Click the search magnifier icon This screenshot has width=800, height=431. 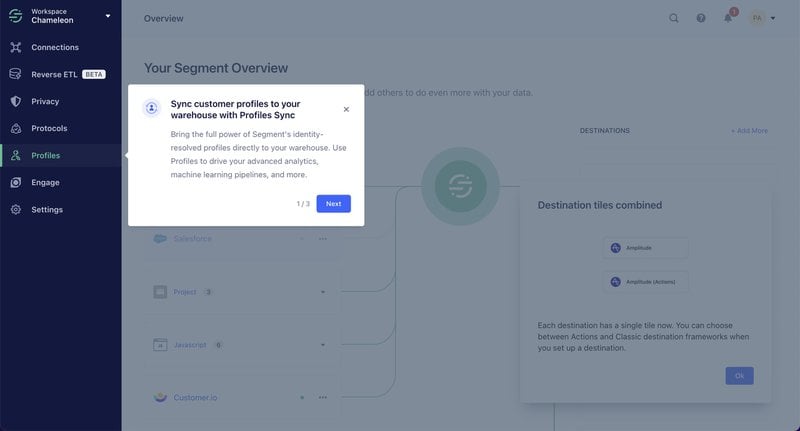coord(674,18)
